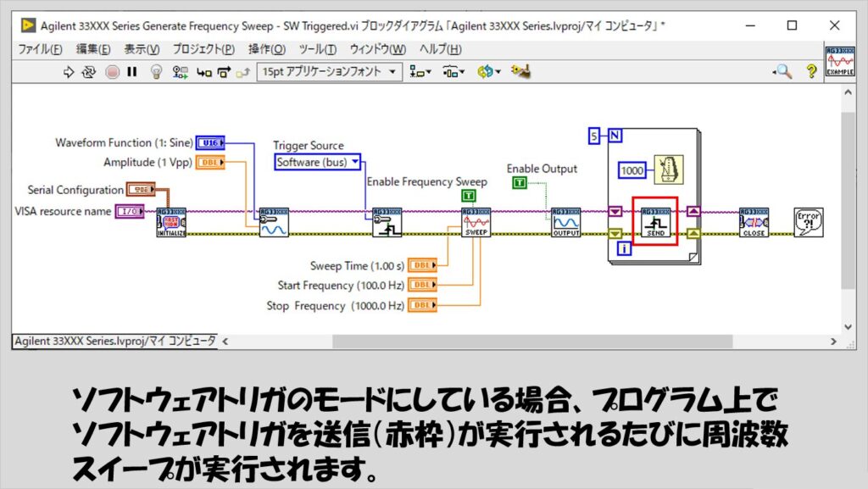Minimize the block diagram window

point(750,25)
